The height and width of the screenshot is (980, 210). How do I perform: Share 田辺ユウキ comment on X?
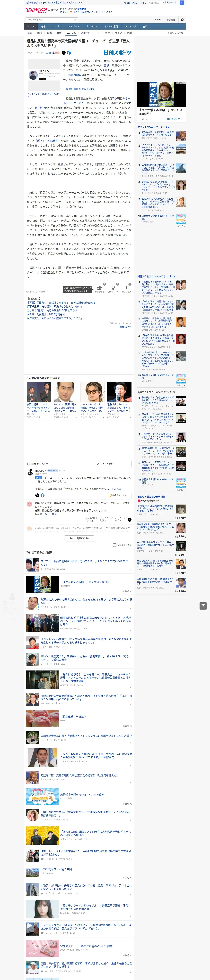pyautogui.click(x=37, y=495)
